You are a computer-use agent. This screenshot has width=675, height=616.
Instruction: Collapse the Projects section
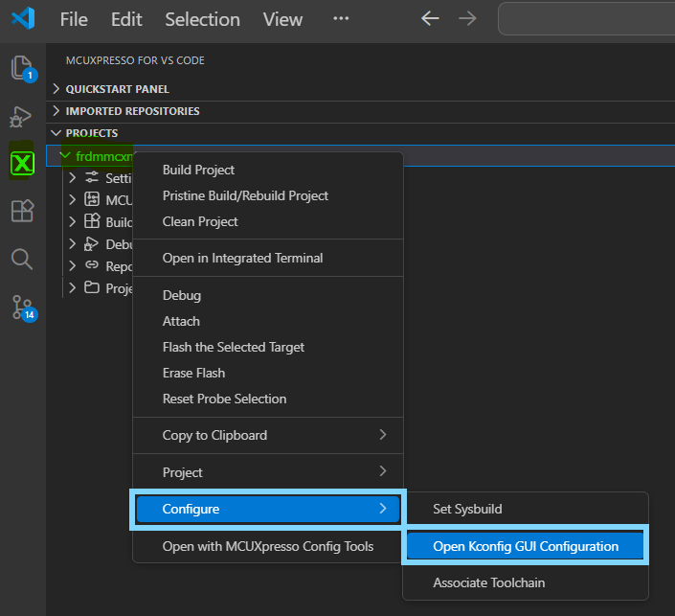tap(91, 133)
